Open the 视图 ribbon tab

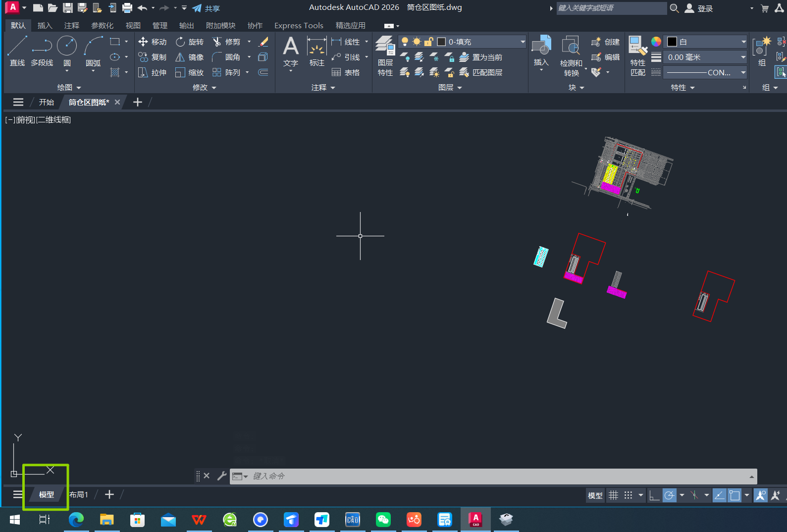pyautogui.click(x=133, y=25)
